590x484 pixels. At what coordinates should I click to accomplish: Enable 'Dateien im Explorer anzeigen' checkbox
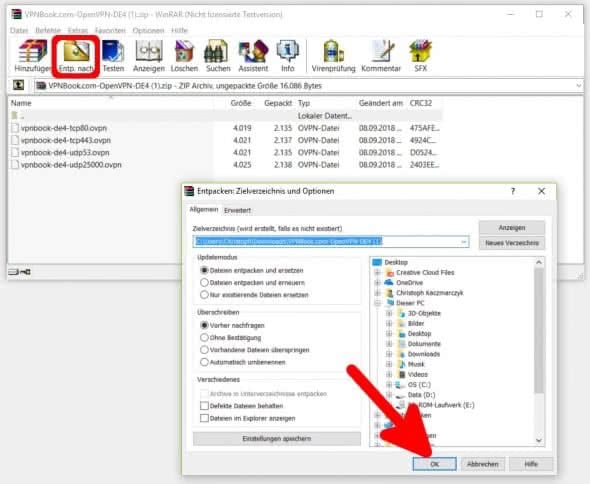click(204, 418)
